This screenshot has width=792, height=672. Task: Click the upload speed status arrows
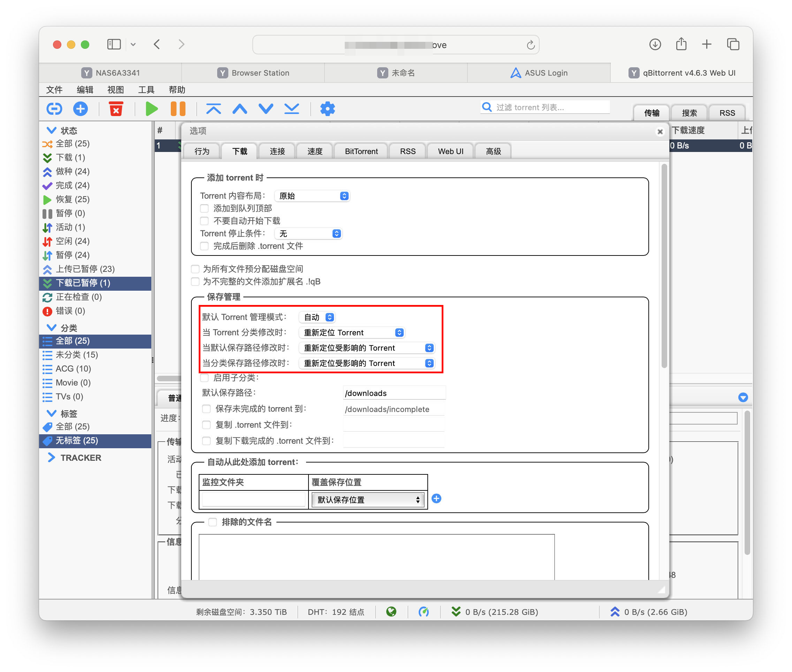pos(615,611)
